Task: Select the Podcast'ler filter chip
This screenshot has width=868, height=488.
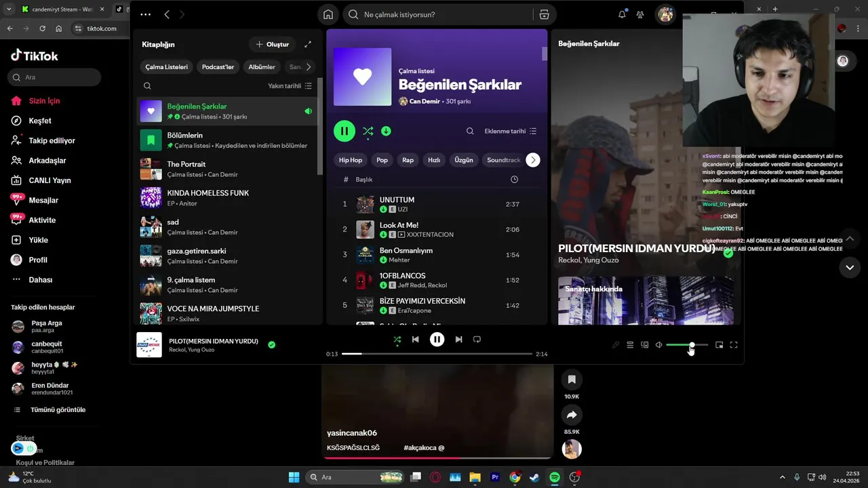Action: pyautogui.click(x=218, y=67)
